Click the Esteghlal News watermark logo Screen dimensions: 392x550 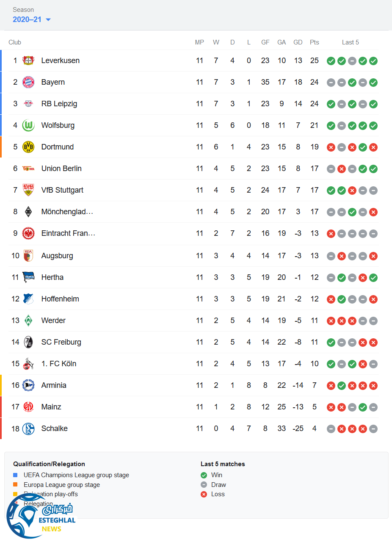click(40, 517)
